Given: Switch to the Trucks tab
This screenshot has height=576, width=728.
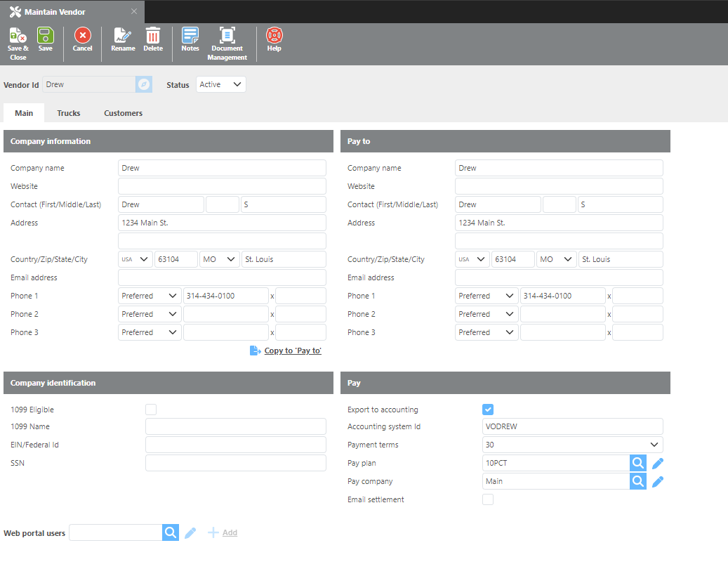Looking at the screenshot, I should tap(69, 113).
